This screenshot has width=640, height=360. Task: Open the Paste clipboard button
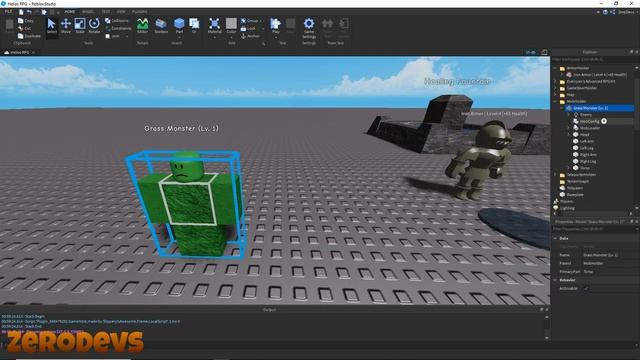click(x=9, y=26)
